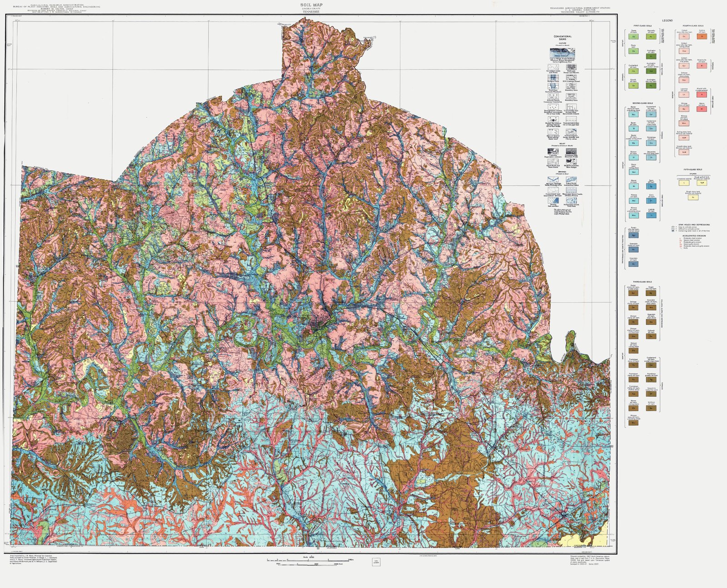Screen dimensions: 727x588
Task: Click the LEGEND heading
Action: (667, 21)
